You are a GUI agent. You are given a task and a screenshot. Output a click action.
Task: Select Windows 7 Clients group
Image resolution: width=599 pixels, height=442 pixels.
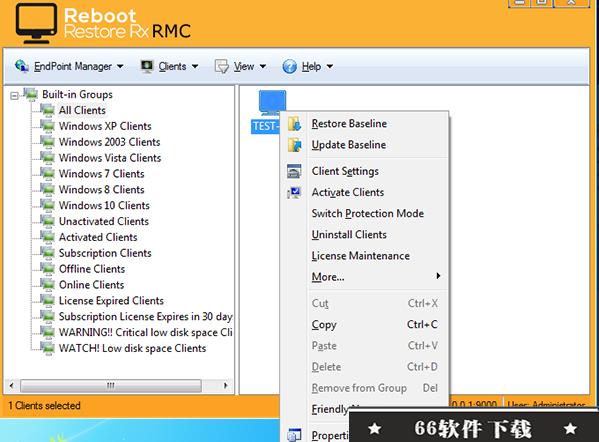[x=102, y=174]
